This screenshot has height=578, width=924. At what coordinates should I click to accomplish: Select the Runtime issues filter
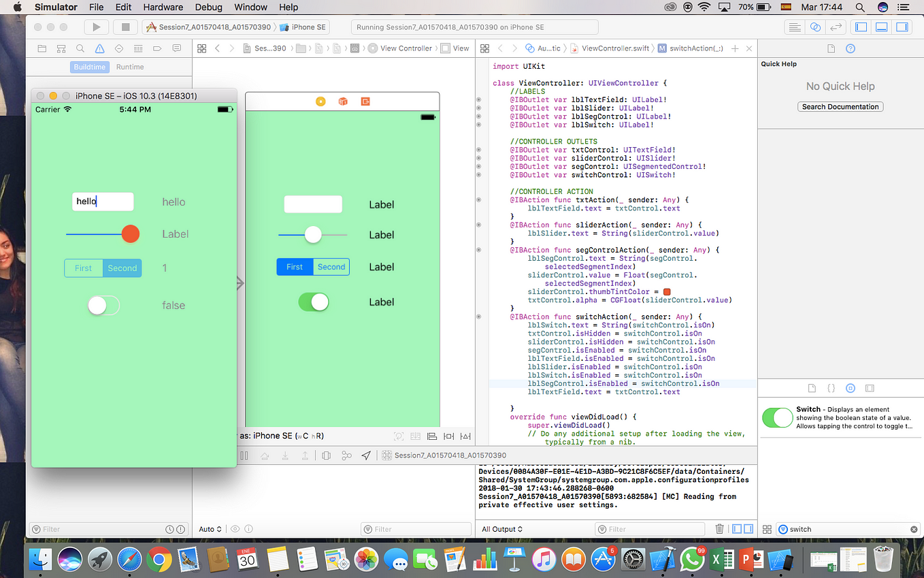pos(130,67)
